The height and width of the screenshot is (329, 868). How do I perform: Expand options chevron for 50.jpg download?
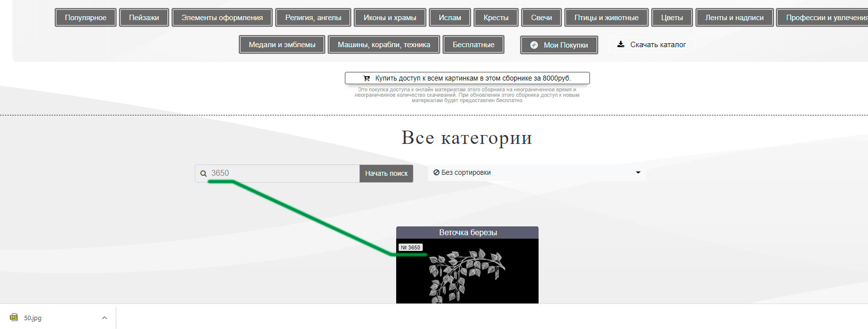coord(105,318)
